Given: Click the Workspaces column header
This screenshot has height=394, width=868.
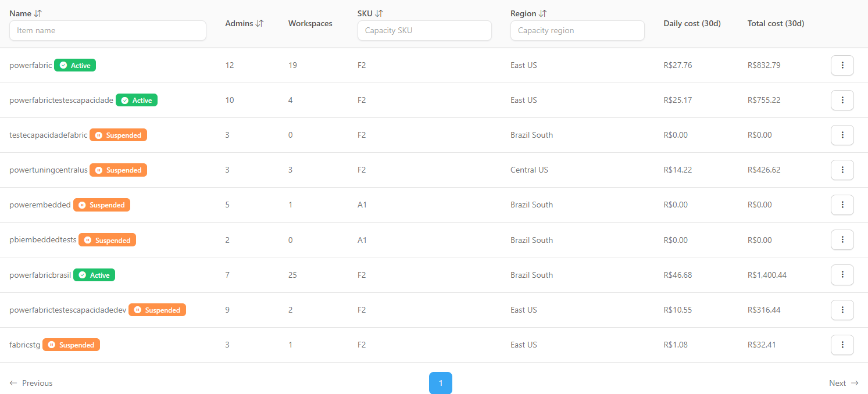Looking at the screenshot, I should (310, 23).
